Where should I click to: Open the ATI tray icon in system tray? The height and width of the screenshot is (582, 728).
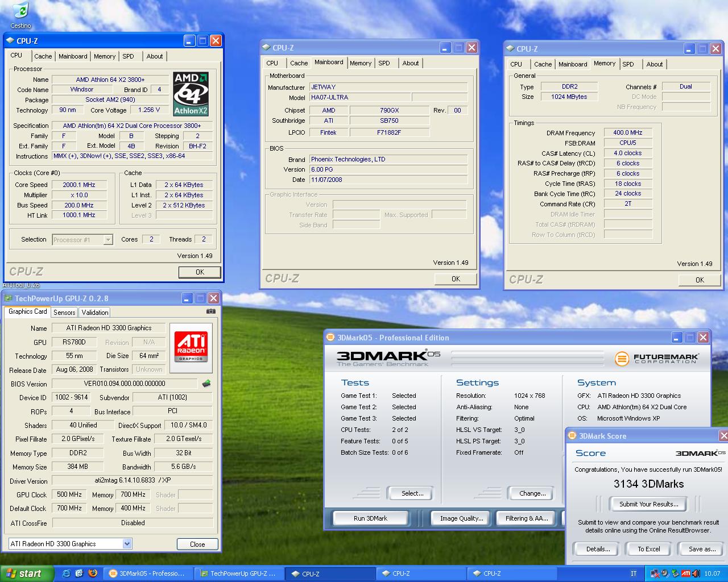686,573
